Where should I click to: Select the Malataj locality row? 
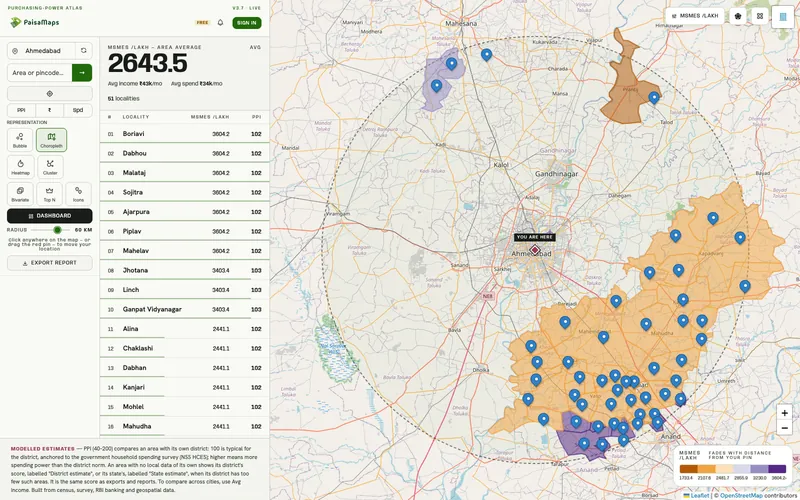184,173
